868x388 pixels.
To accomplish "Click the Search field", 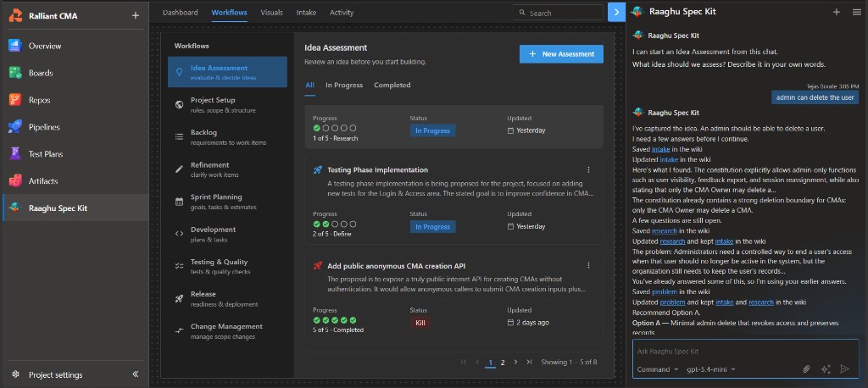I will (558, 13).
